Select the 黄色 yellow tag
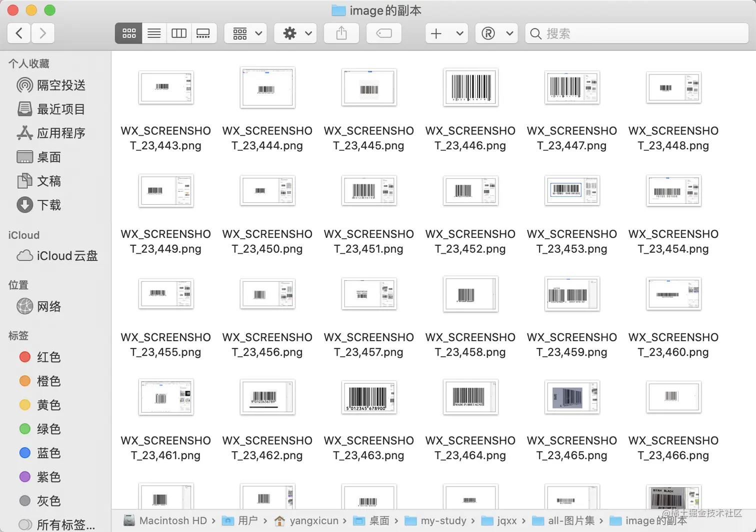Image resolution: width=756 pixels, height=532 pixels. point(40,405)
